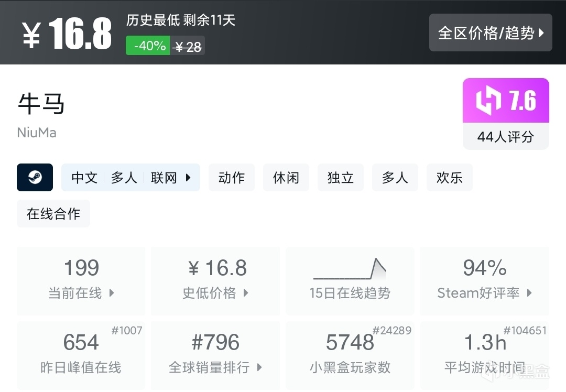The width and height of the screenshot is (566, 392).
Task: Click the Xiaoheihe score logo icon
Action: pyautogui.click(x=488, y=101)
